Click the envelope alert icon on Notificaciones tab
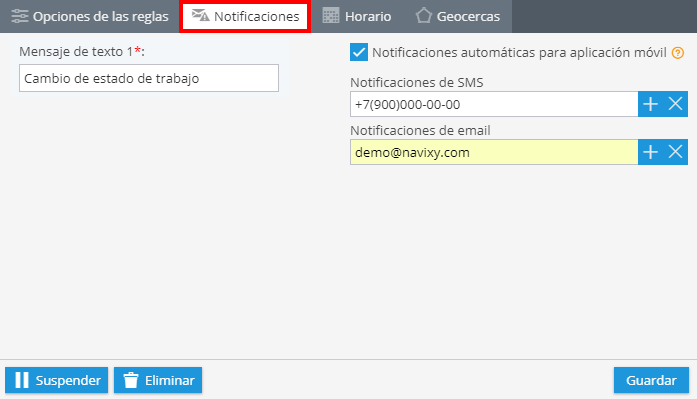This screenshot has width=697, height=399. pos(200,16)
